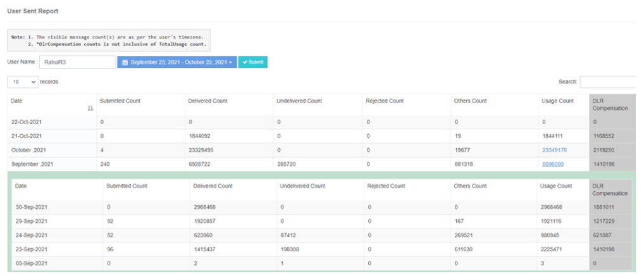Open the date range dropdown caret

[x=231, y=63]
